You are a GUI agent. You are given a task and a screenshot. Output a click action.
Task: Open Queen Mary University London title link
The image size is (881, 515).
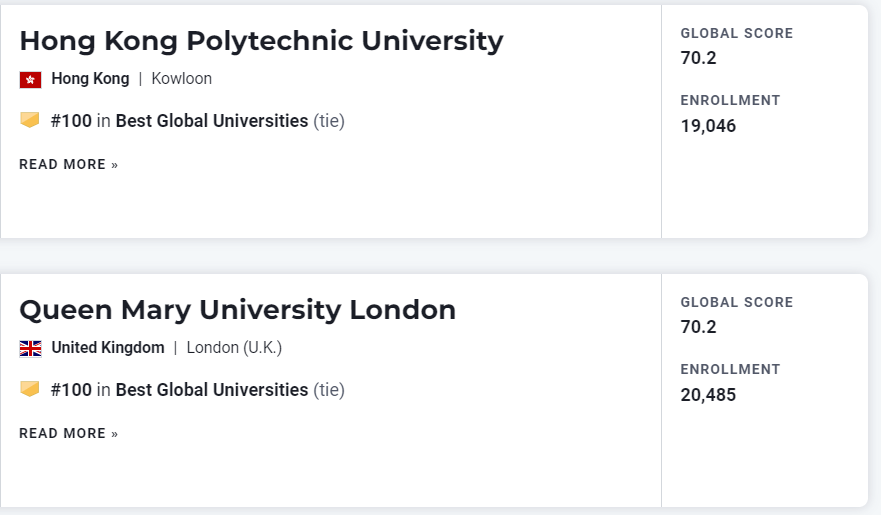point(237,310)
